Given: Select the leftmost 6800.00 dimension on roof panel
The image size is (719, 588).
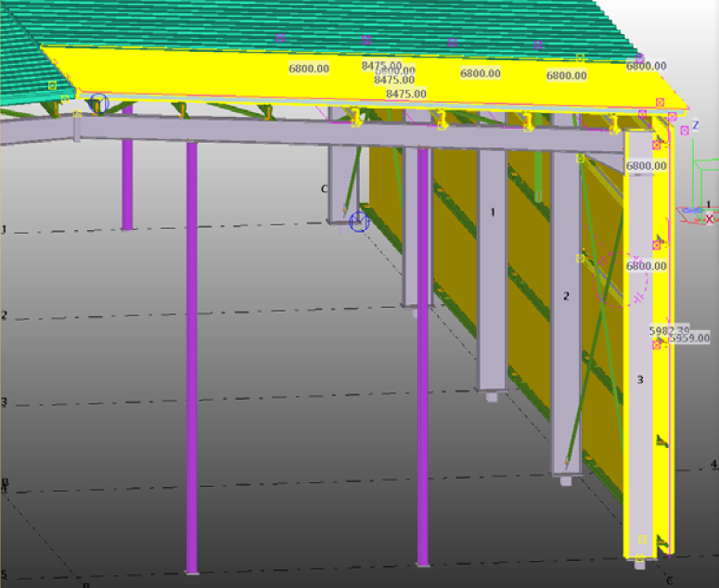Looking at the screenshot, I should coord(309,69).
